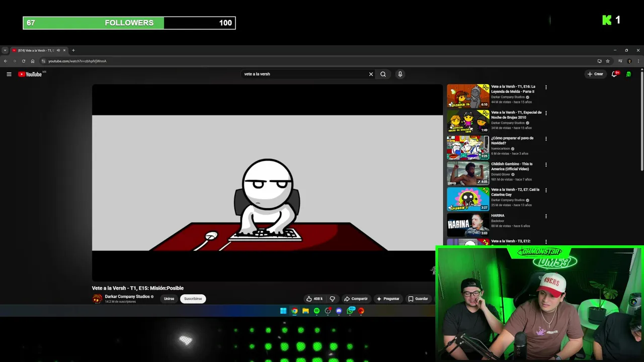The image size is (644, 362).
Task: Click the Preguntar ask button
Action: tap(387, 299)
